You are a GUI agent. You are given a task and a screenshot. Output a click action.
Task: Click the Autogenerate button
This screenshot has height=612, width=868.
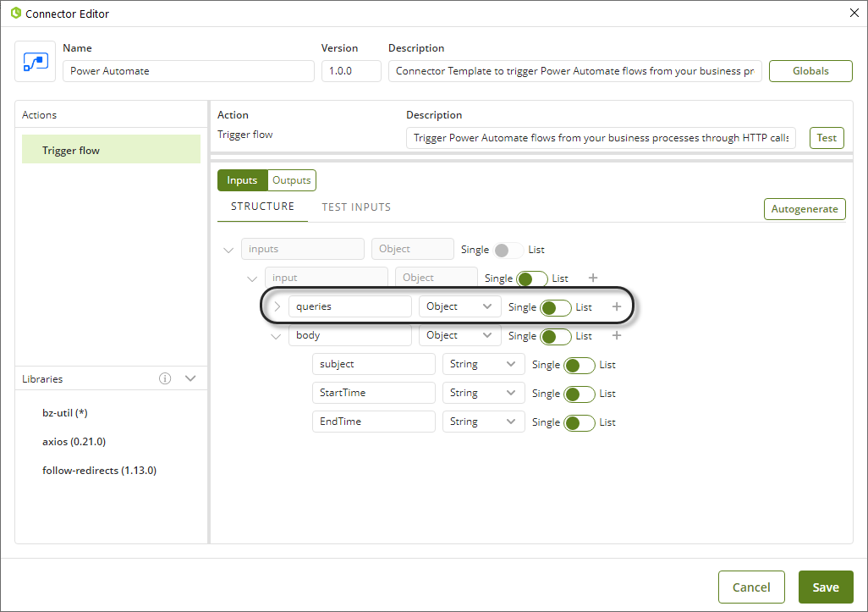coord(805,209)
